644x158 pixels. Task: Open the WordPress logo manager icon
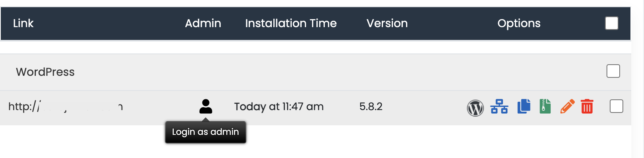click(475, 108)
